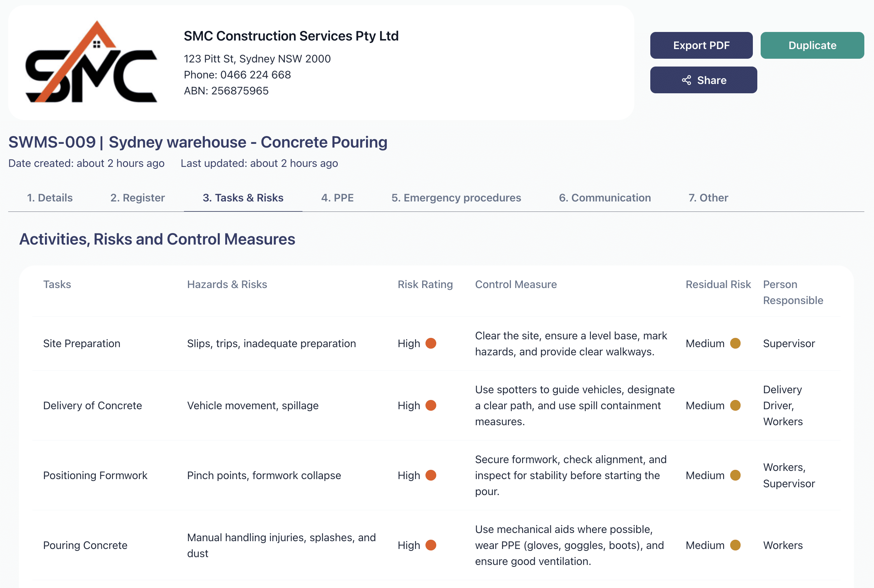Select the PPE tab
874x588 pixels.
pyautogui.click(x=337, y=198)
